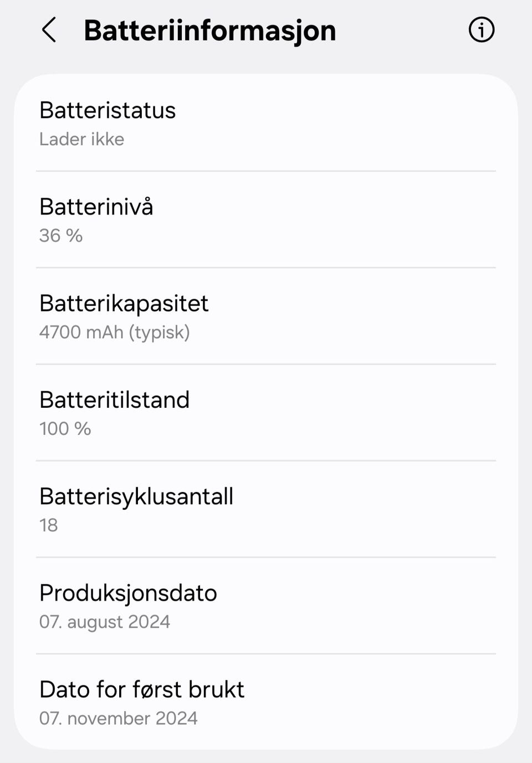Select the Batterinivå entry
Screen dimensions: 532x763
(x=266, y=219)
